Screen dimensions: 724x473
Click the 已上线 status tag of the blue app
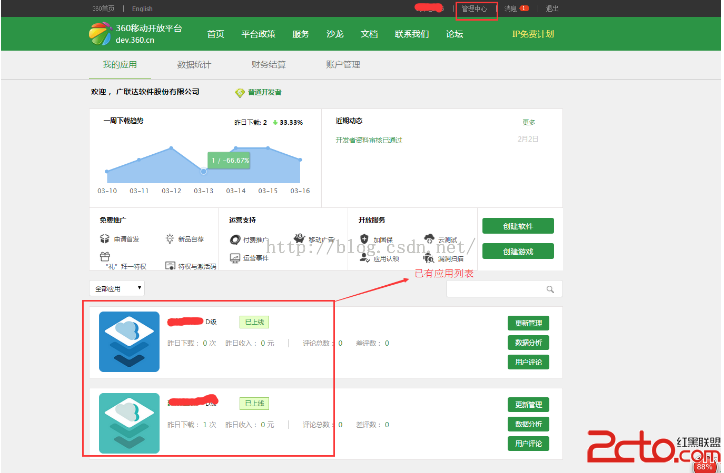click(254, 322)
